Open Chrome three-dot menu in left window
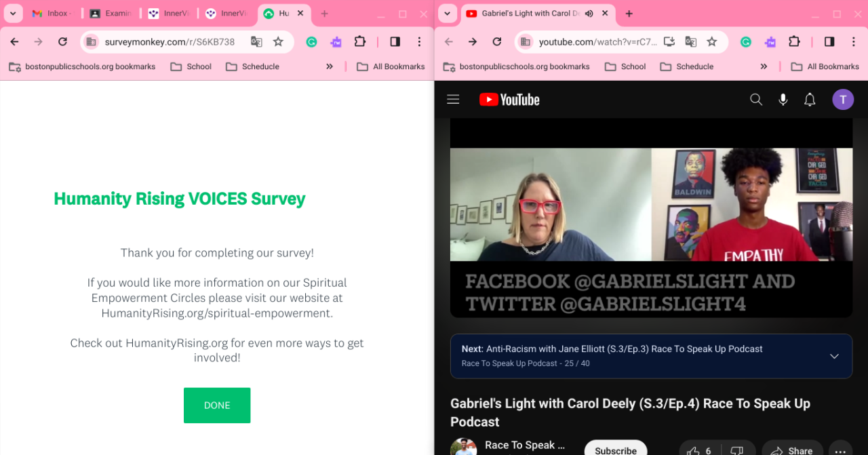The height and width of the screenshot is (455, 868). pos(419,42)
